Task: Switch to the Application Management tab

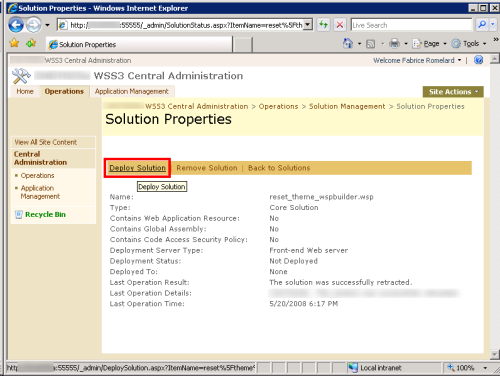Action: pyautogui.click(x=132, y=91)
